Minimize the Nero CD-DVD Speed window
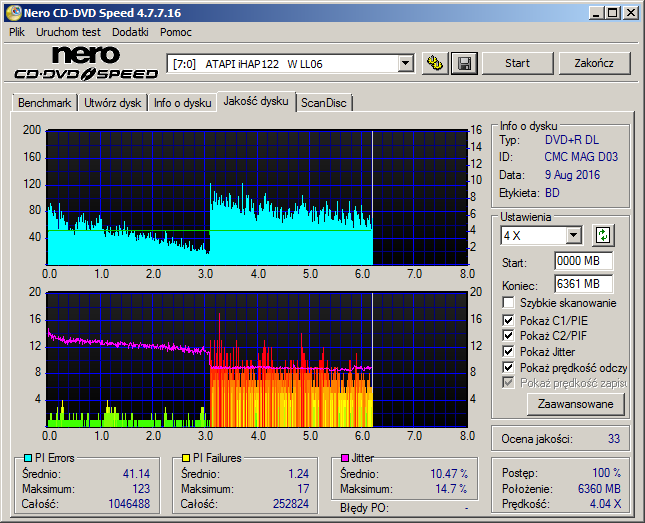The width and height of the screenshot is (645, 523). (596, 13)
